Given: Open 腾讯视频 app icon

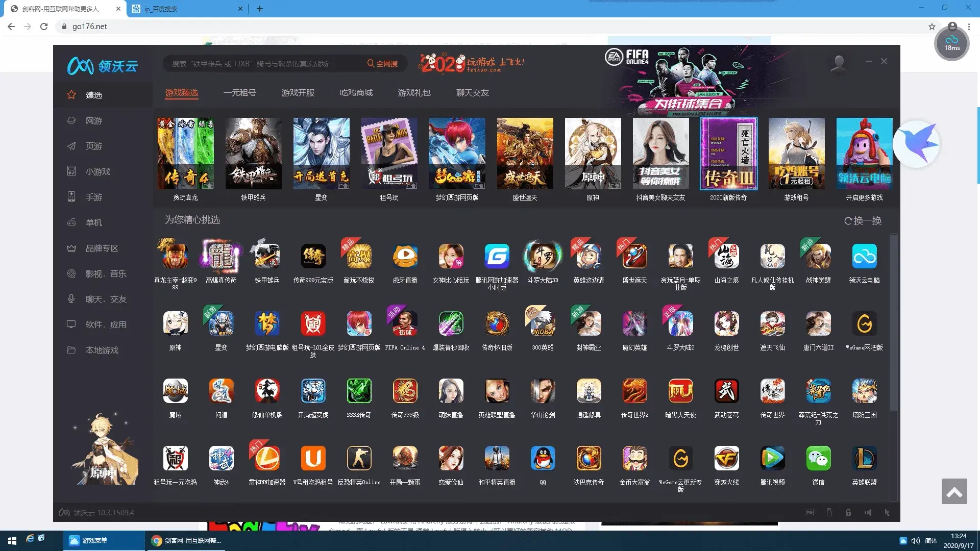Looking at the screenshot, I should [x=772, y=458].
